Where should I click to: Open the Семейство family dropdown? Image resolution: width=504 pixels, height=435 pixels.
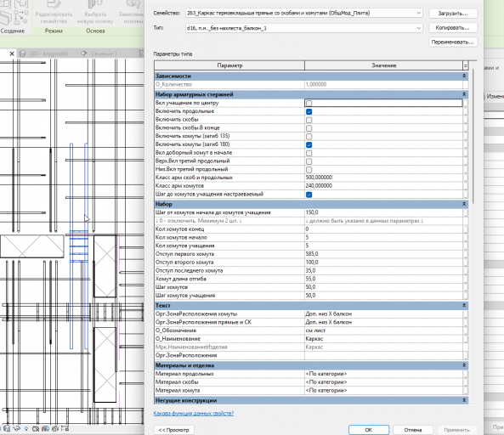(418, 13)
